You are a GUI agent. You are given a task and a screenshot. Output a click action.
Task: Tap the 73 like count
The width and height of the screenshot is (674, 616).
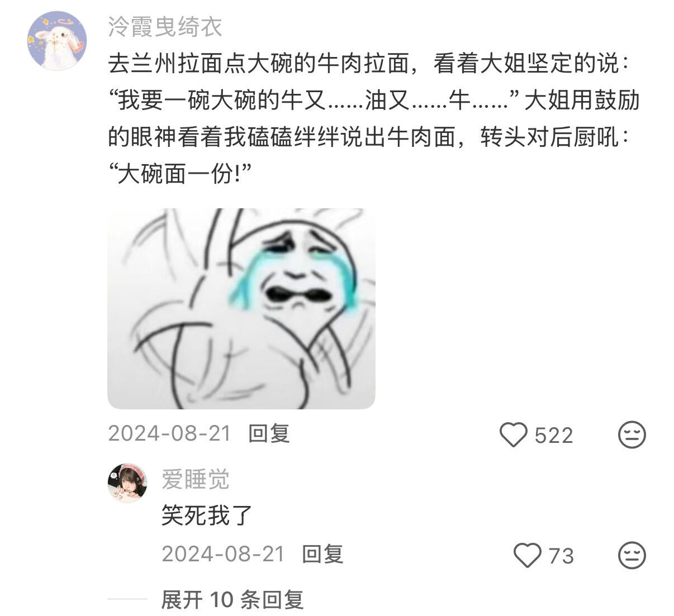click(561, 556)
